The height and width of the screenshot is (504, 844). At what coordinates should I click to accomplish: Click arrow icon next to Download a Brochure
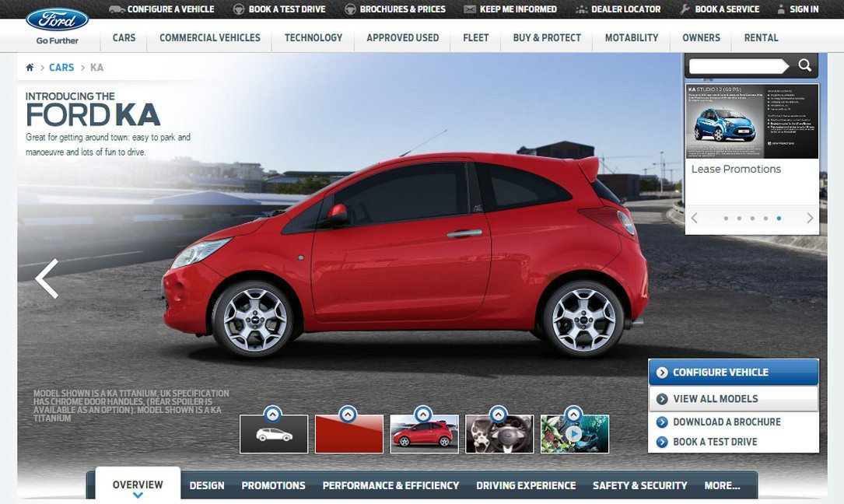[x=662, y=422]
